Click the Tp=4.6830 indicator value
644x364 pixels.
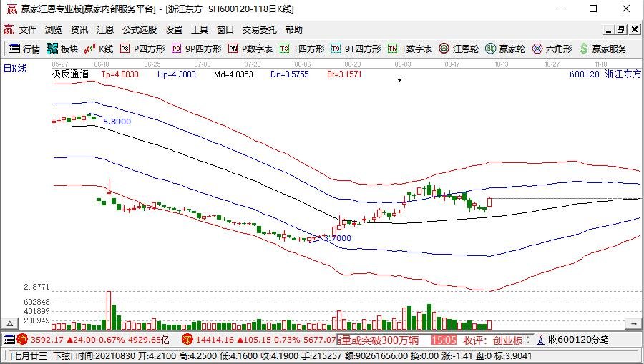click(120, 74)
